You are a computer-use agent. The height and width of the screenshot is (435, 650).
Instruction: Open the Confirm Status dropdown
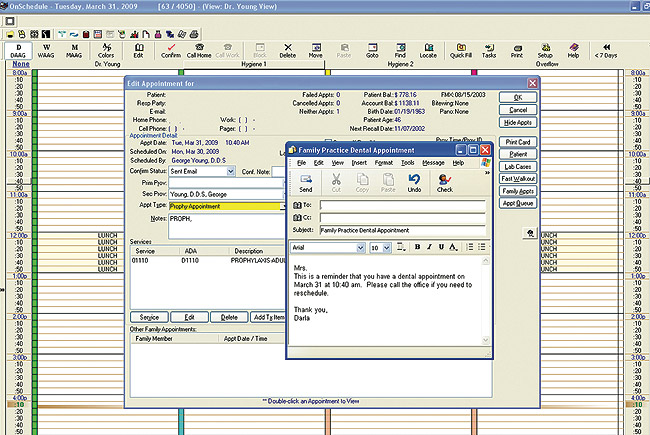click(231, 171)
